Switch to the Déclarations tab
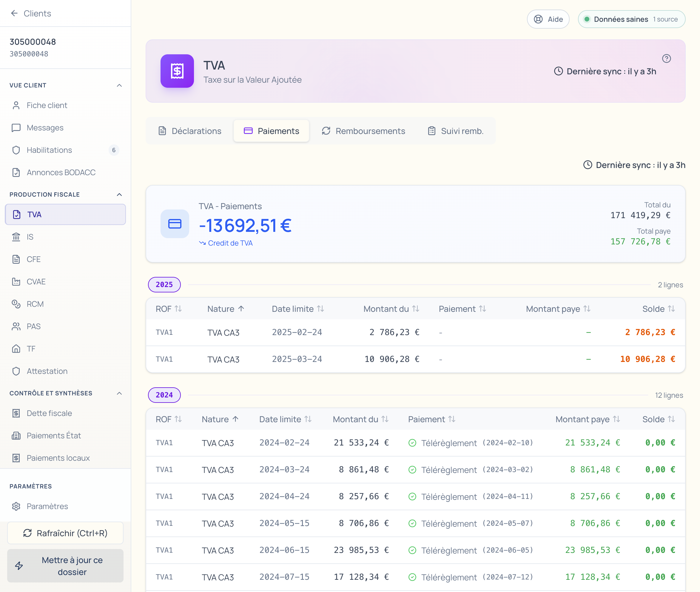Screen dimensions: 700x592 [190, 131]
